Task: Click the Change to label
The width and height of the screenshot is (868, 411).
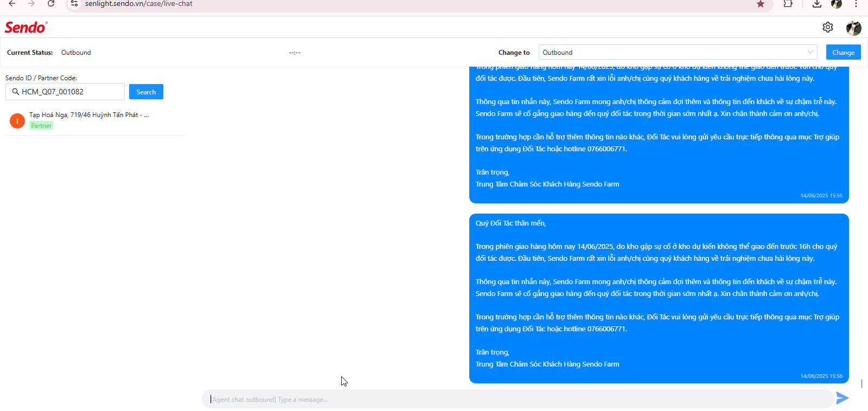Action: click(x=514, y=53)
